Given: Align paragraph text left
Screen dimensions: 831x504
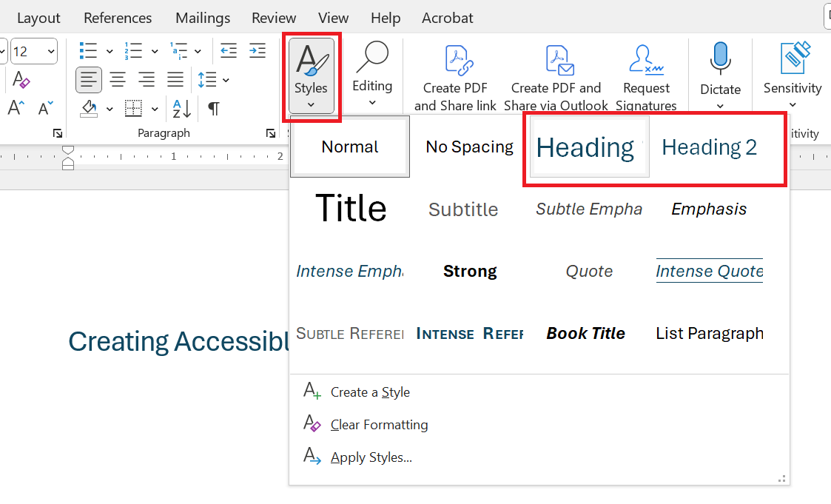Looking at the screenshot, I should (x=89, y=79).
